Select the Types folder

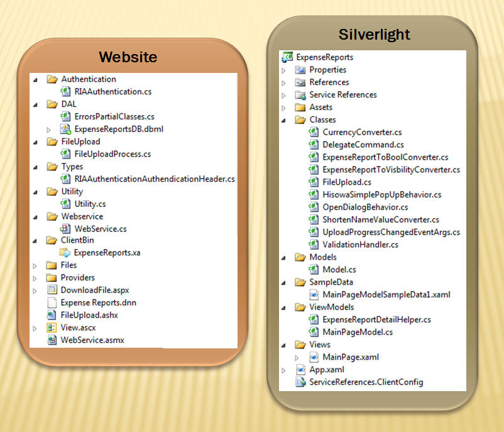pyautogui.click(x=72, y=166)
